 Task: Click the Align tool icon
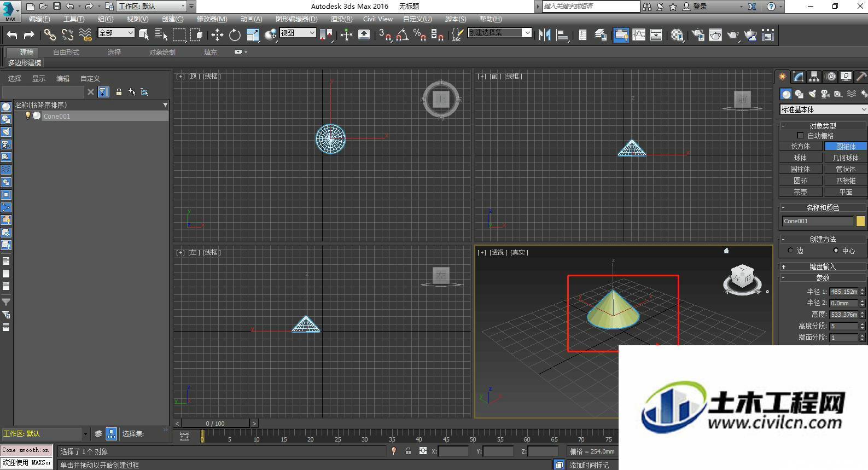pyautogui.click(x=562, y=35)
